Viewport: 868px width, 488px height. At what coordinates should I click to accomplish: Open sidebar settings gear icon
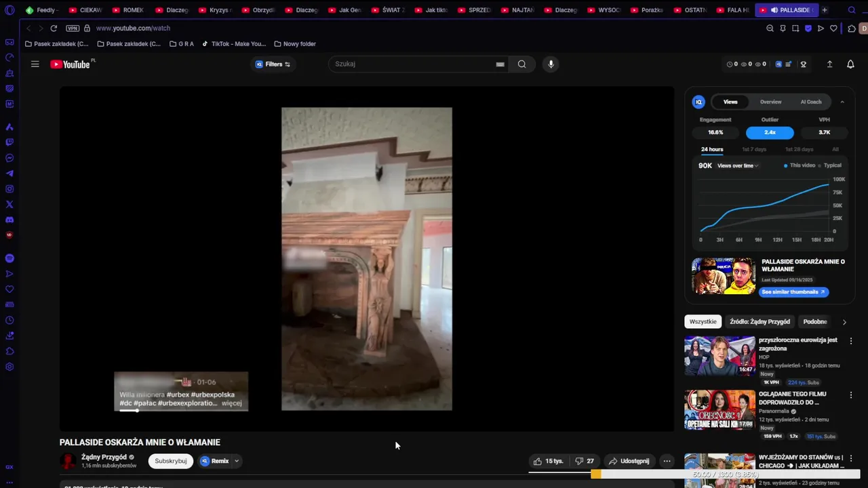point(9,367)
